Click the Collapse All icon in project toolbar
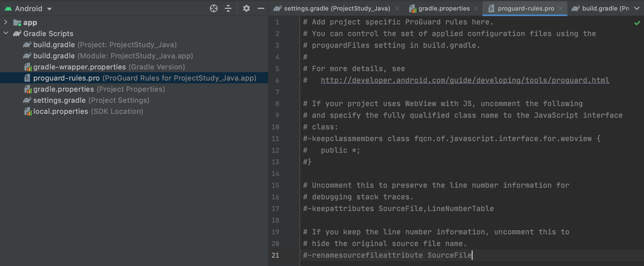Screen dimensions: 644x266 point(228,9)
